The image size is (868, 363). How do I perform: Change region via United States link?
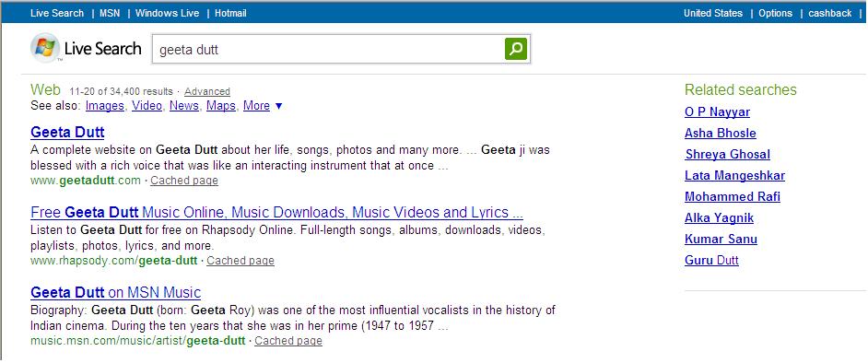click(x=713, y=13)
